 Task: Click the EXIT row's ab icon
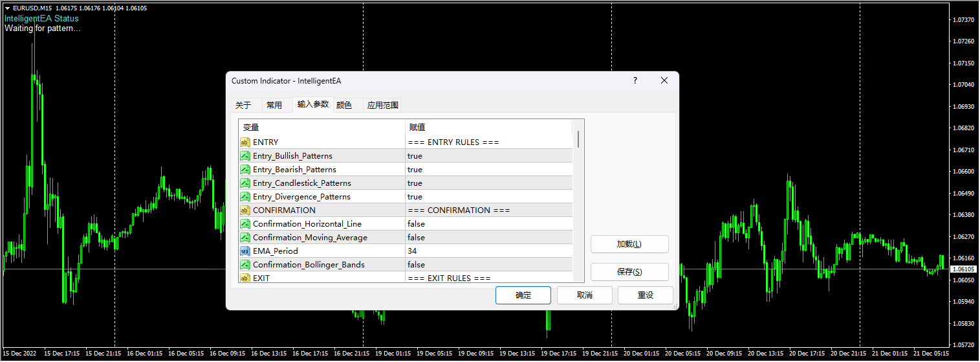point(245,278)
